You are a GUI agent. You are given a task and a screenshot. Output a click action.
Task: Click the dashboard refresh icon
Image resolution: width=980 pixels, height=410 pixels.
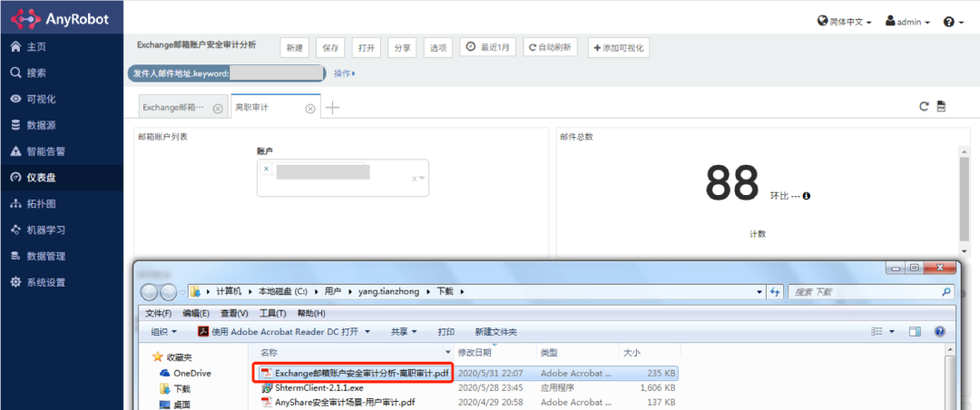[924, 106]
